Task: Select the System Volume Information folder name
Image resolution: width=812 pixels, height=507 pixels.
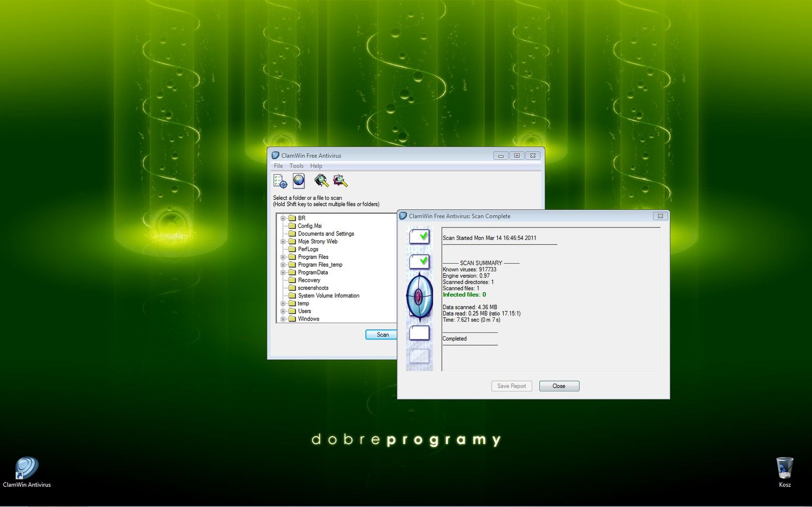Action: [329, 296]
